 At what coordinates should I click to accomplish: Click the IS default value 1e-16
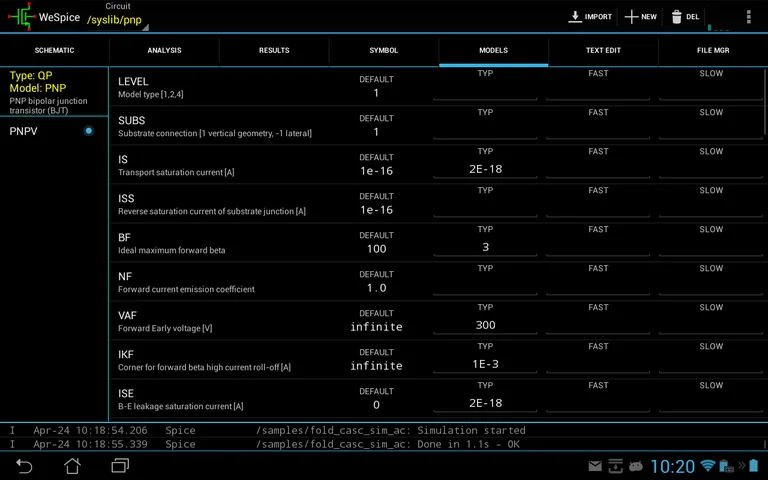(376, 171)
